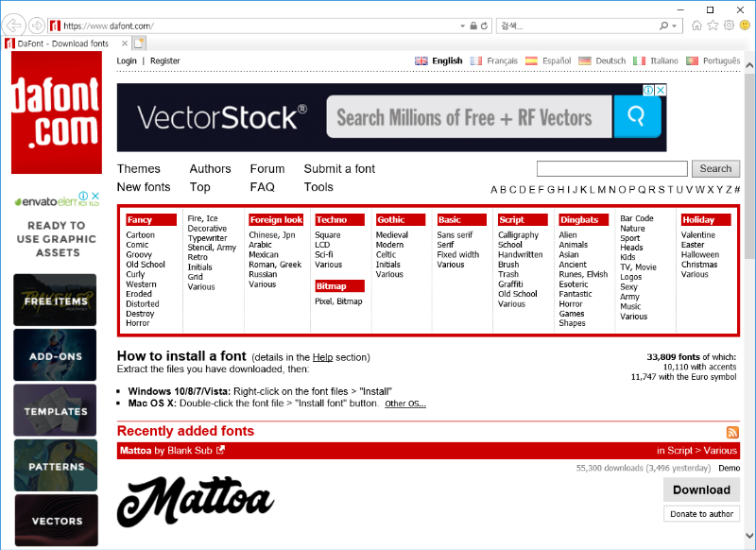Click the RSS feed icon

point(732,432)
